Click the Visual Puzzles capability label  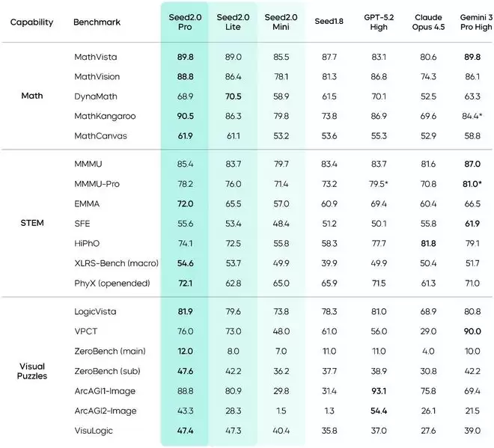[31, 371]
